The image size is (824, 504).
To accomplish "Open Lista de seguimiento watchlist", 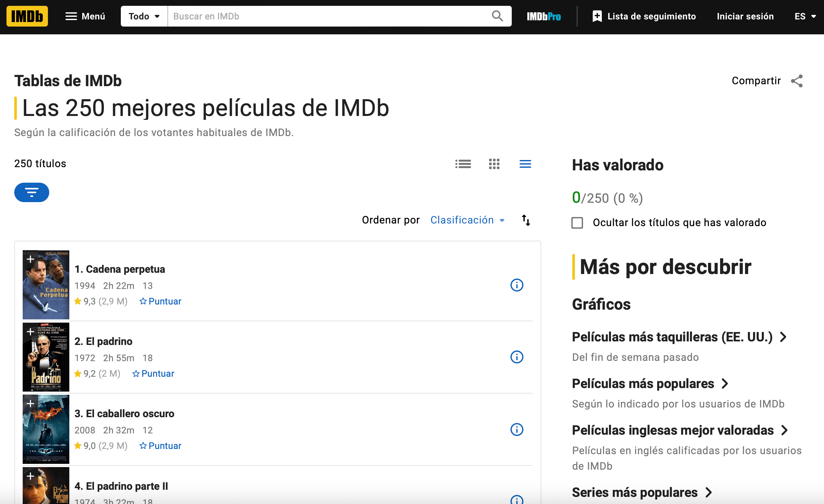I will click(644, 16).
